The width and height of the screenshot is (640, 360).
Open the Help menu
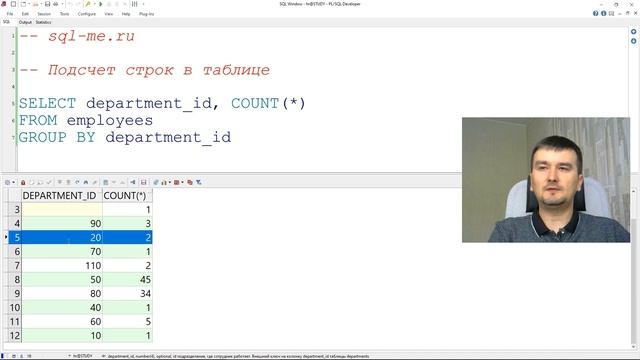coord(126,14)
